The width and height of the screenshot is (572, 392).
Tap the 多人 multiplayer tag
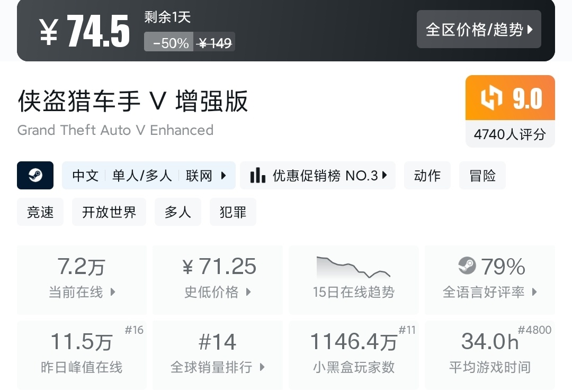tap(177, 212)
